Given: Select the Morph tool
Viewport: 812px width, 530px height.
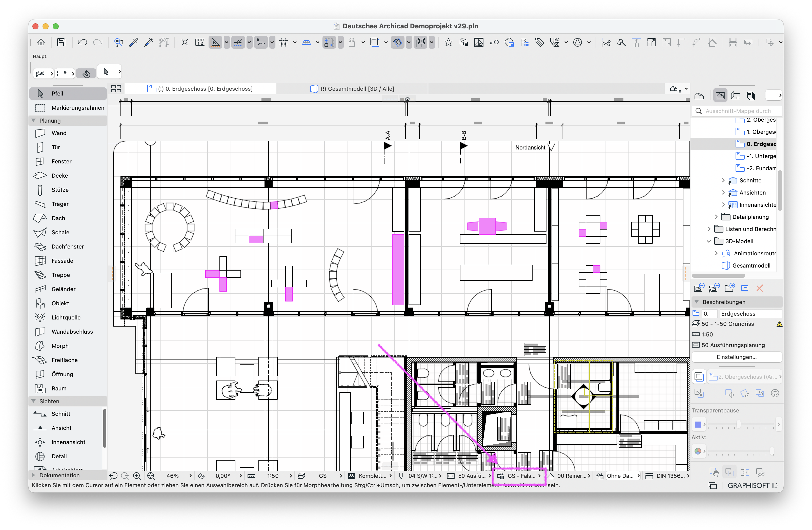Looking at the screenshot, I should [68, 346].
